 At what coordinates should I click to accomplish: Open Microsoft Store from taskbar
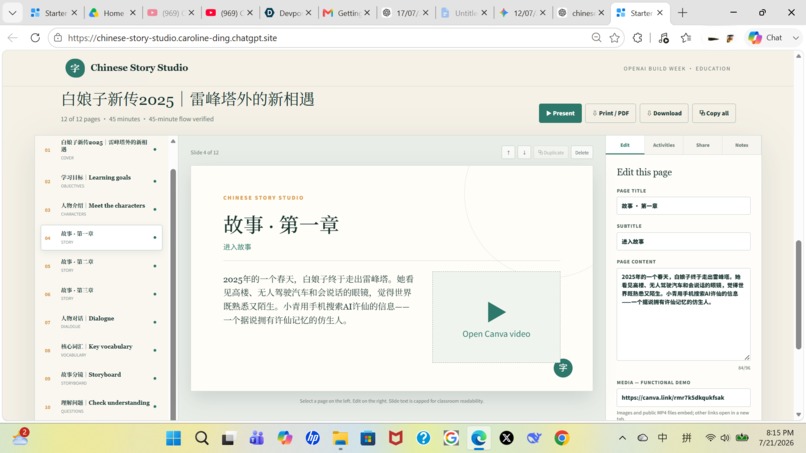[368, 438]
